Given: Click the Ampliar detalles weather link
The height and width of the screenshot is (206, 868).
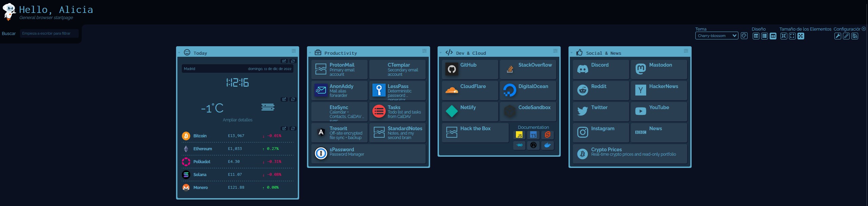Looking at the screenshot, I should [237, 120].
